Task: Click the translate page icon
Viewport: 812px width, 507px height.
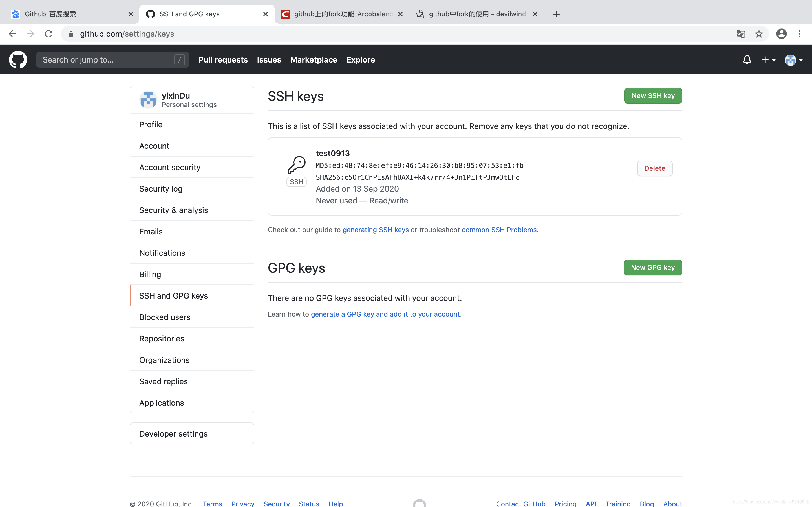Action: click(x=741, y=34)
